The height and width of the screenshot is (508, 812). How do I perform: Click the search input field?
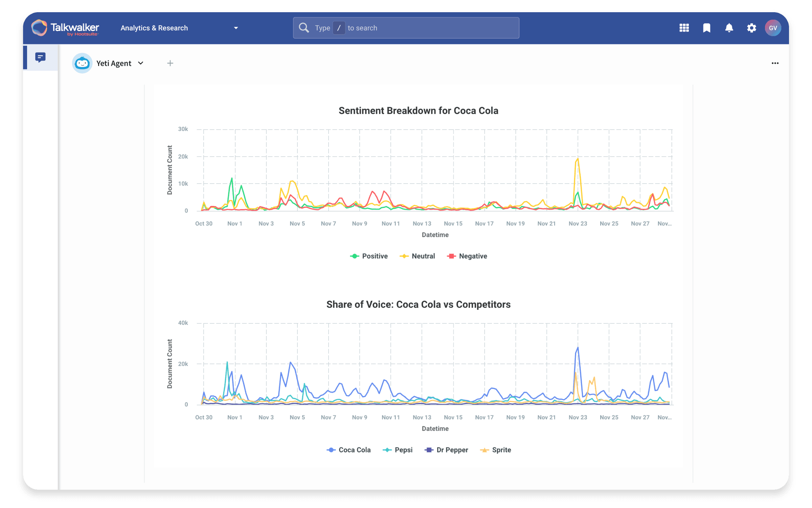406,28
